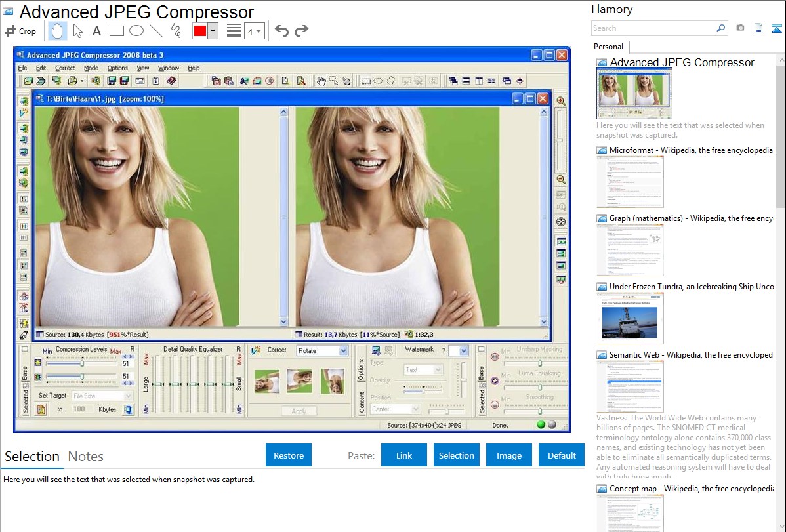
Task: Click the red color swatch
Action: [x=200, y=31]
